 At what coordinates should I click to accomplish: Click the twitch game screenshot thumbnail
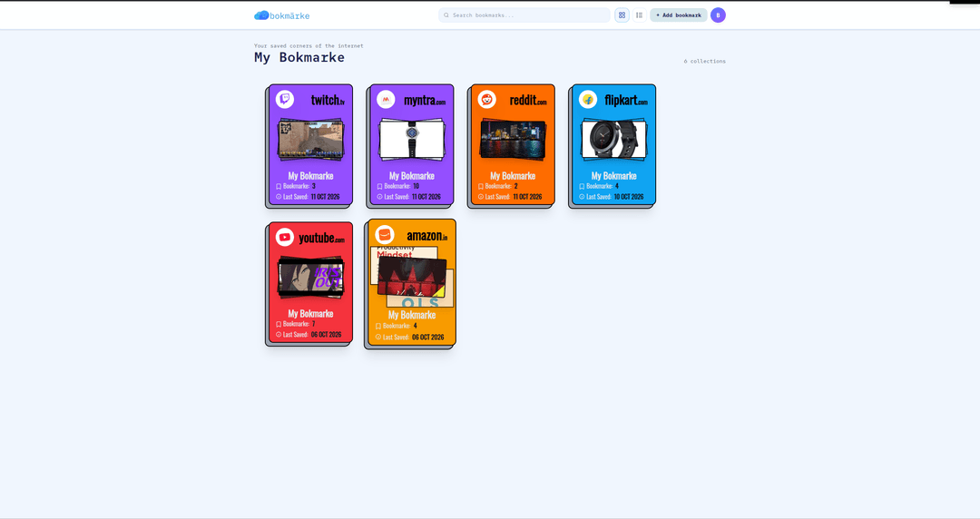(x=310, y=140)
